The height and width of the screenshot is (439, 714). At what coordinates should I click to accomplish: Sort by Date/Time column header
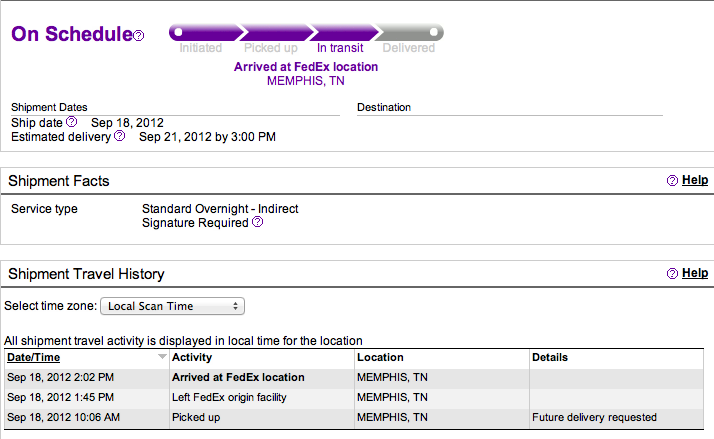(x=34, y=357)
